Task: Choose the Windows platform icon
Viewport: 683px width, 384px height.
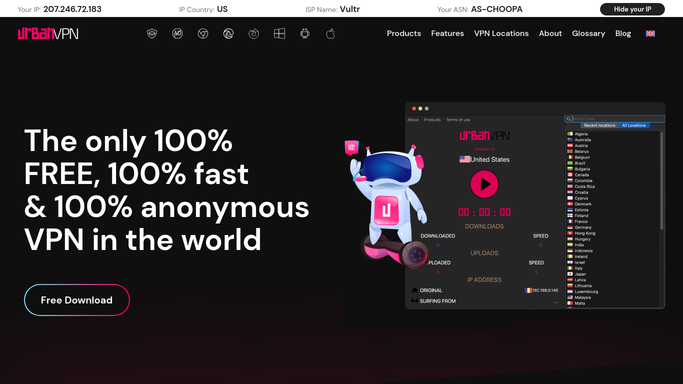Action: click(279, 34)
